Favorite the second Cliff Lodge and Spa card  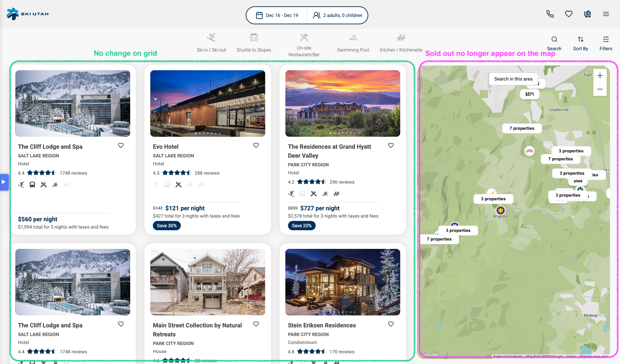coord(121,324)
